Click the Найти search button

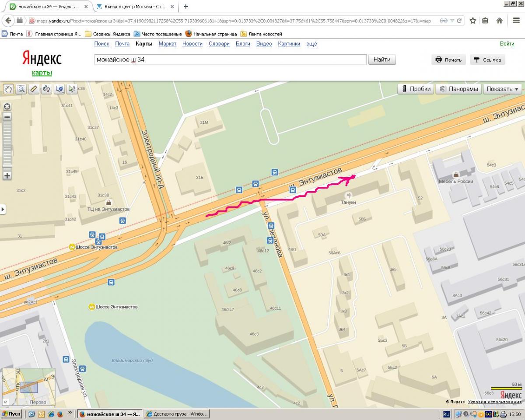point(382,59)
